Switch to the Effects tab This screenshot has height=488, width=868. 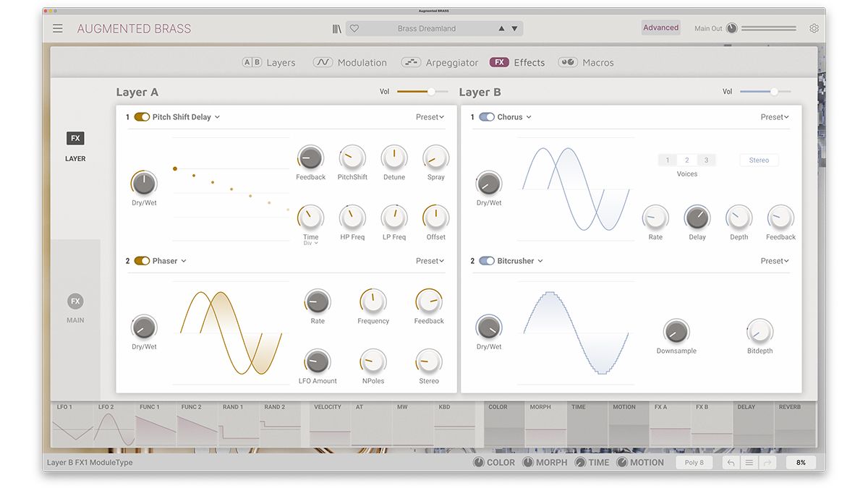[x=517, y=63]
